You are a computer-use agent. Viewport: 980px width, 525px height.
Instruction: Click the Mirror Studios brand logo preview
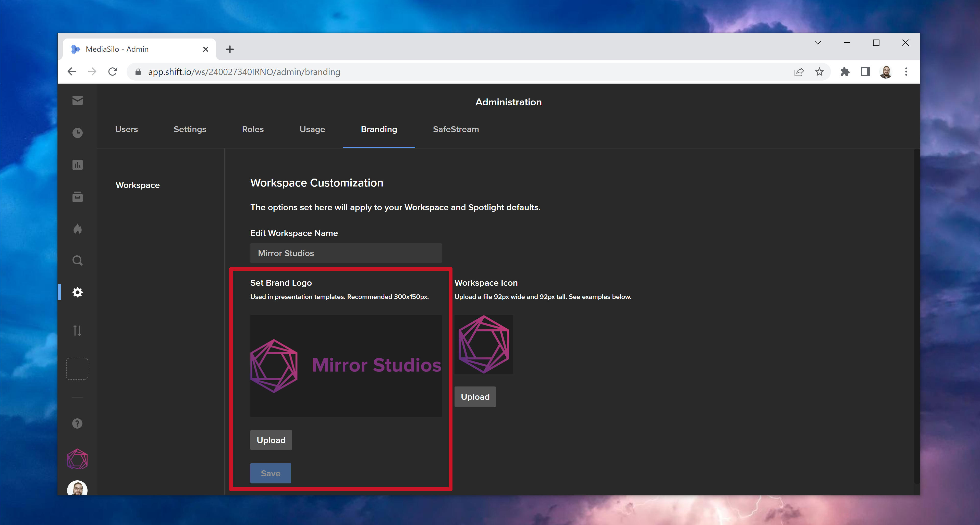tap(346, 366)
